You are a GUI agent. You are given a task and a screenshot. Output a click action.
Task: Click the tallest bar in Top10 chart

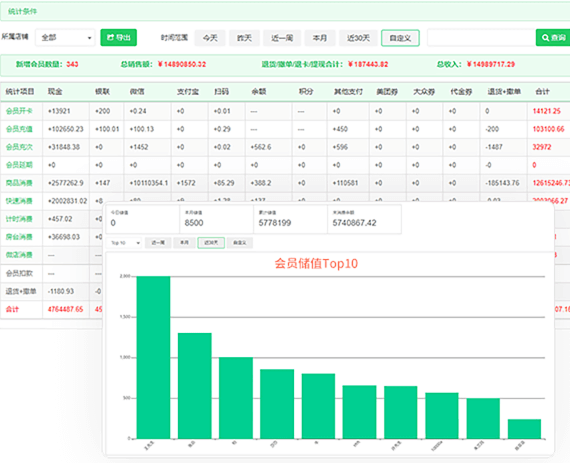153,358
